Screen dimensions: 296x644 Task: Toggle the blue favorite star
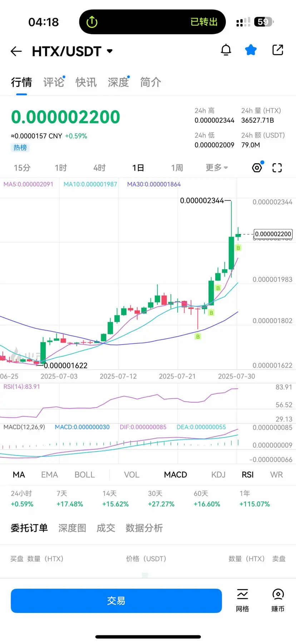click(251, 50)
